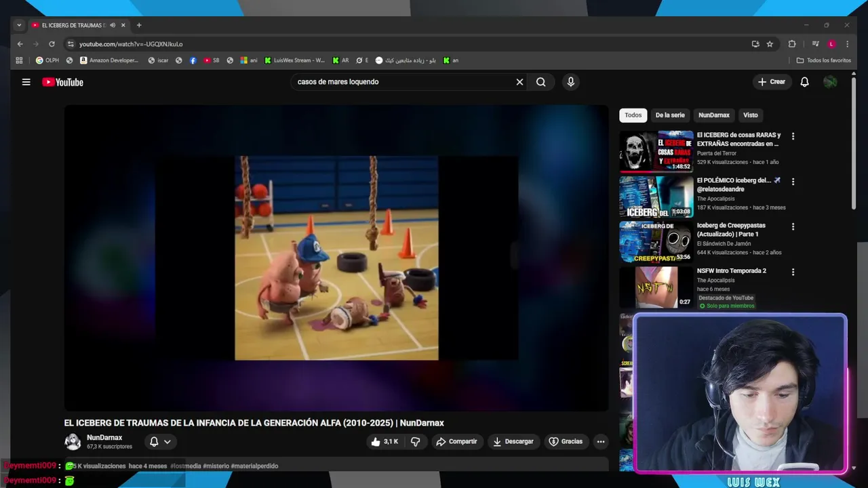Open YouTube account avatar menu
This screenshot has width=868, height=488.
click(830, 82)
